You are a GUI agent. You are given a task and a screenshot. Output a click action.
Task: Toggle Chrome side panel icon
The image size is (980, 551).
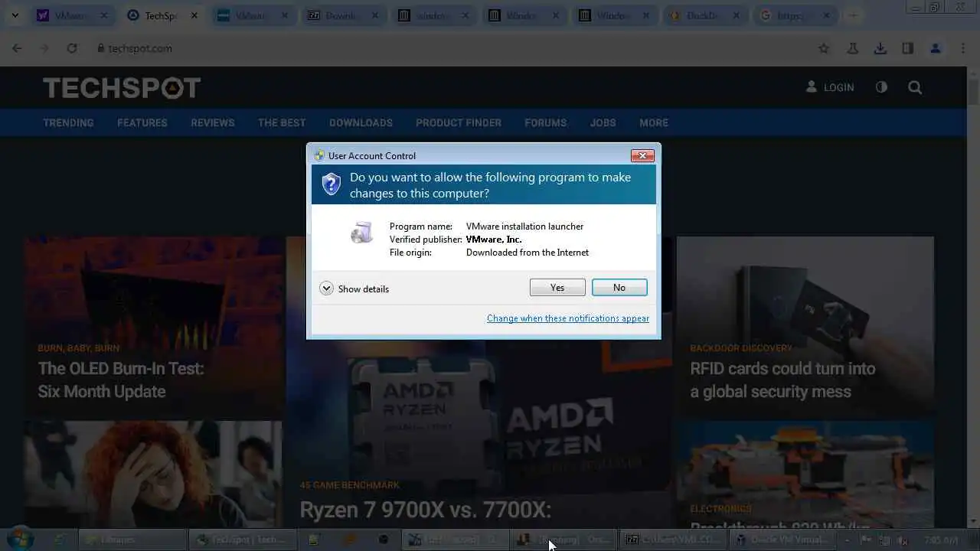908,48
